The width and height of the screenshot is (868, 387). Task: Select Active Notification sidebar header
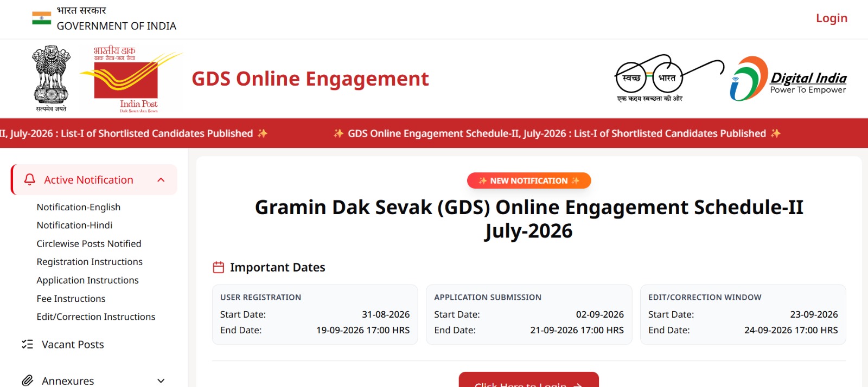tap(94, 179)
